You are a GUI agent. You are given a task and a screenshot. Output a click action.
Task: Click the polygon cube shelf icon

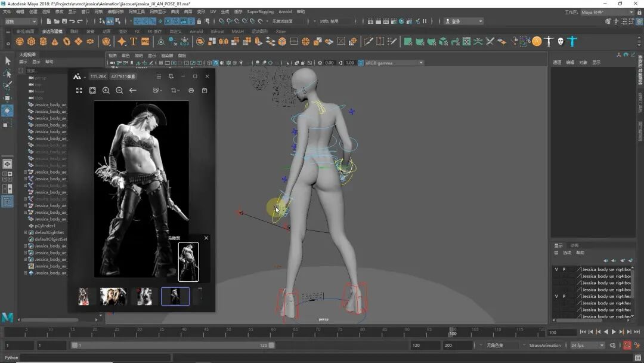pos(32,42)
